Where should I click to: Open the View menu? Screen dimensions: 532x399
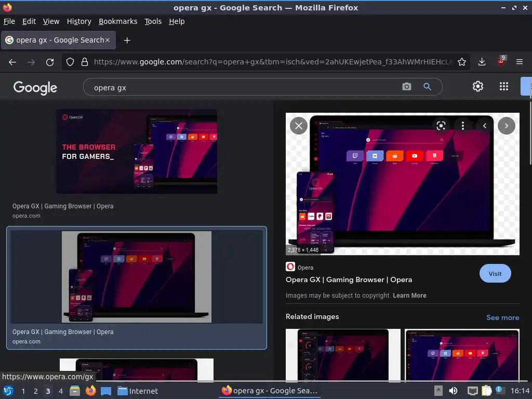[51, 21]
